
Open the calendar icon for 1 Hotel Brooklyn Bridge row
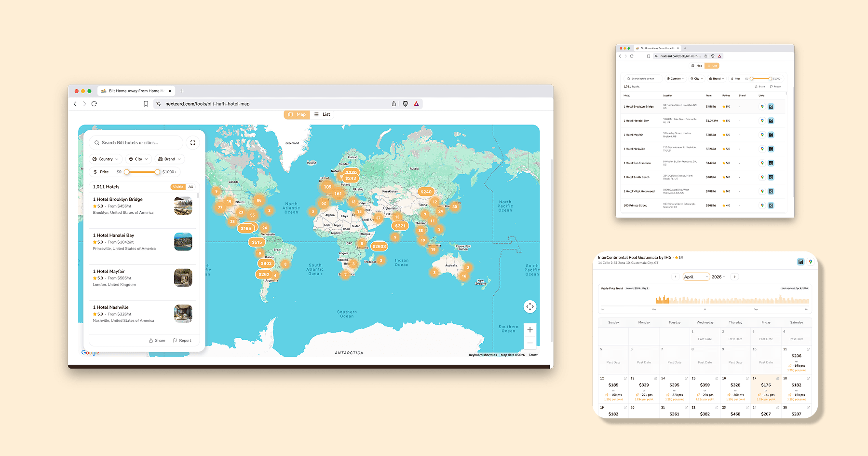coord(771,107)
